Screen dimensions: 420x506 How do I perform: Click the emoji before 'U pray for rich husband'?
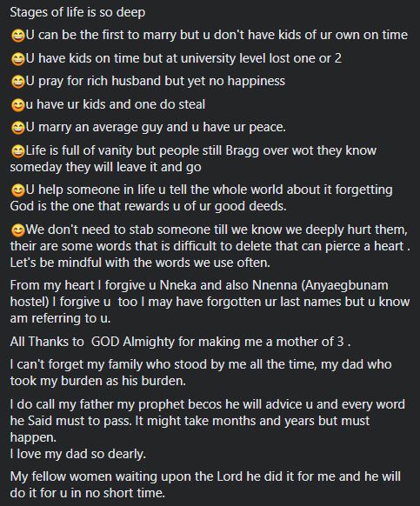click(x=17, y=82)
